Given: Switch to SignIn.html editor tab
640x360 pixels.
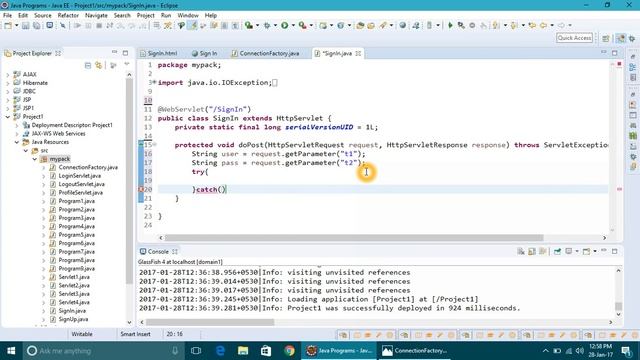Looking at the screenshot, I should click(158, 53).
